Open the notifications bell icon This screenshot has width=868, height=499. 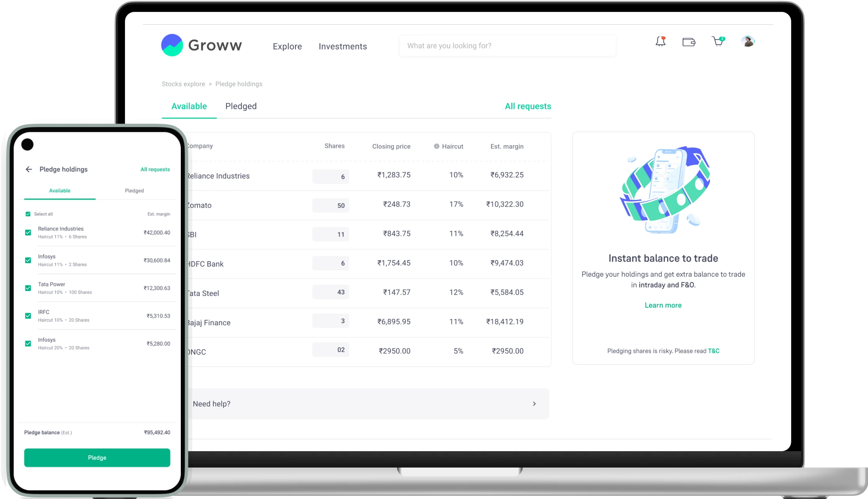(660, 42)
